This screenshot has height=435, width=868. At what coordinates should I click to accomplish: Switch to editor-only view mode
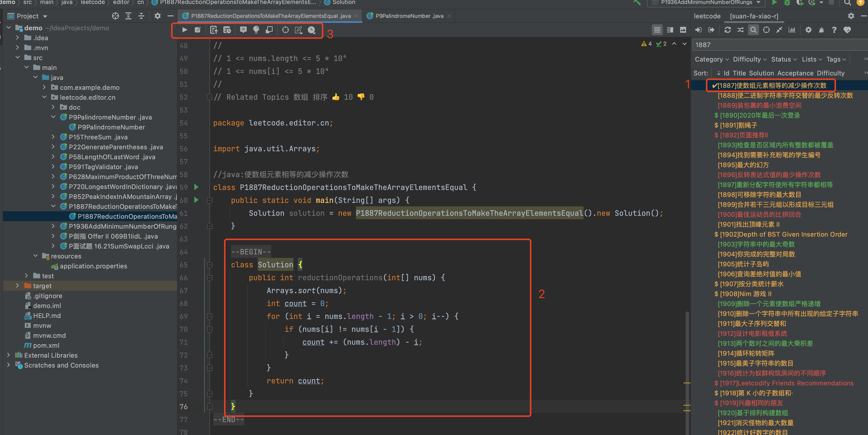[657, 30]
